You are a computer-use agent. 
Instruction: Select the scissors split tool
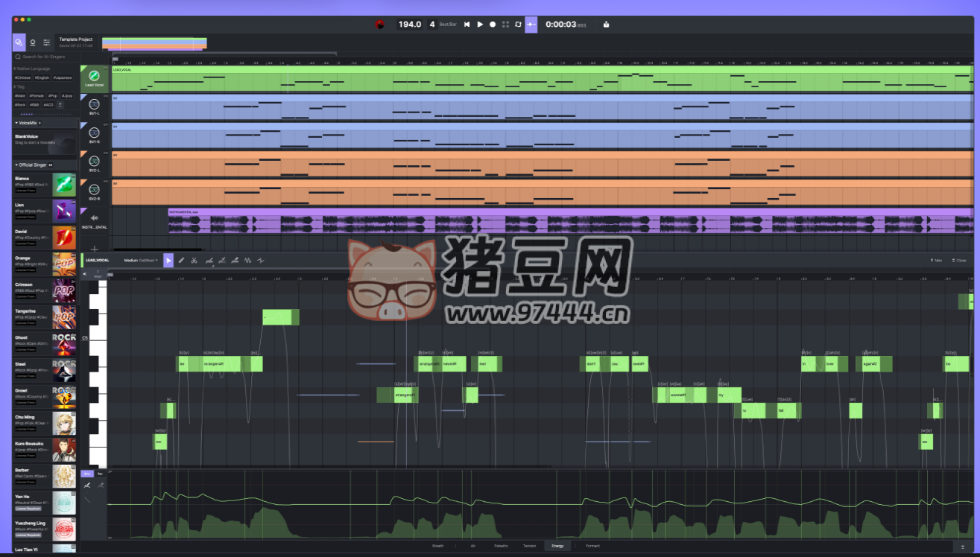click(x=194, y=261)
